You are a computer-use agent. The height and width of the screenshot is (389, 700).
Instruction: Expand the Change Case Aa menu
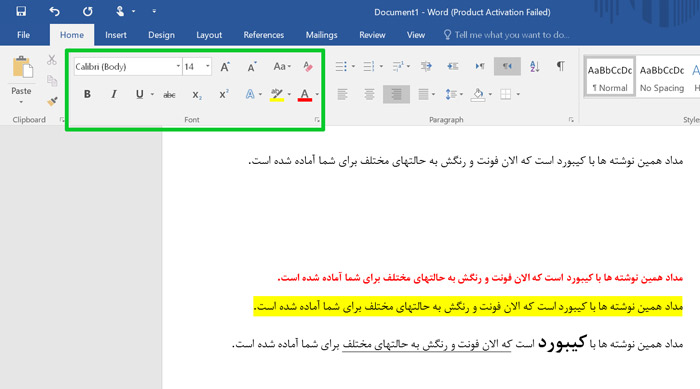[x=282, y=67]
